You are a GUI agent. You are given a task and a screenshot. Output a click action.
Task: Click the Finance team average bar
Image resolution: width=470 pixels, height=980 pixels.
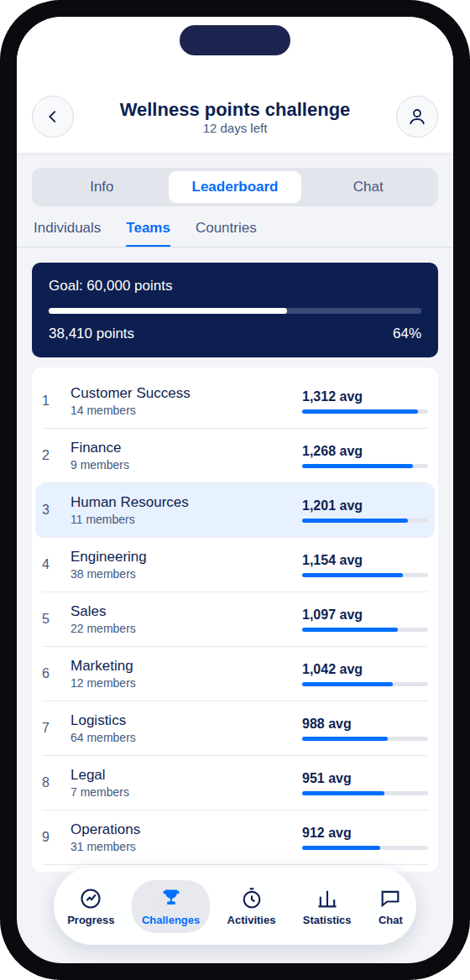point(365,466)
